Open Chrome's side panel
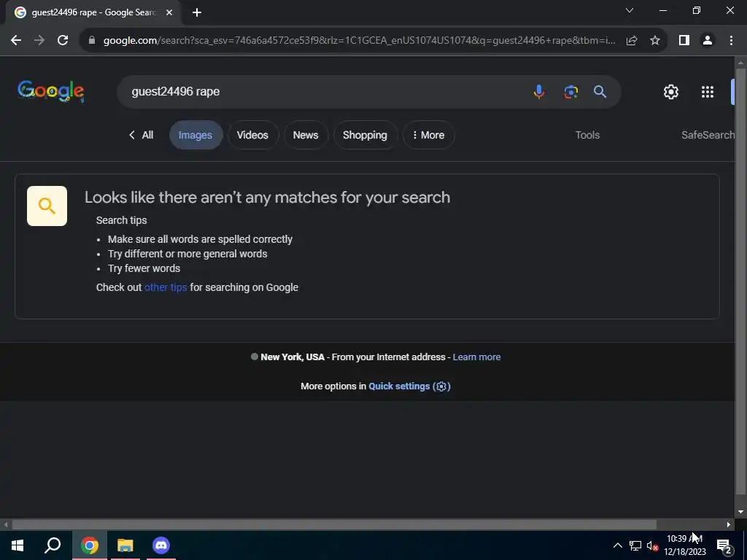 click(684, 41)
